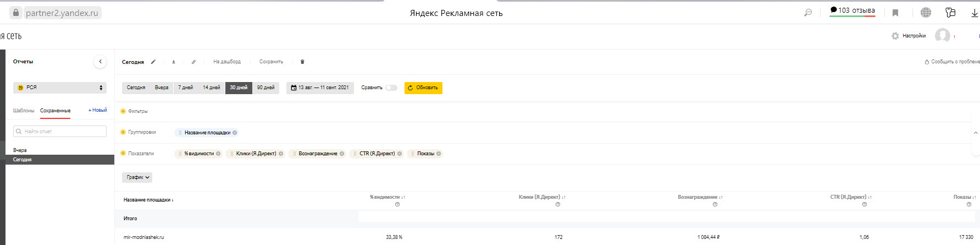
Task: Click the lock icon next to partner2.yandex.ru
Action: point(16,13)
